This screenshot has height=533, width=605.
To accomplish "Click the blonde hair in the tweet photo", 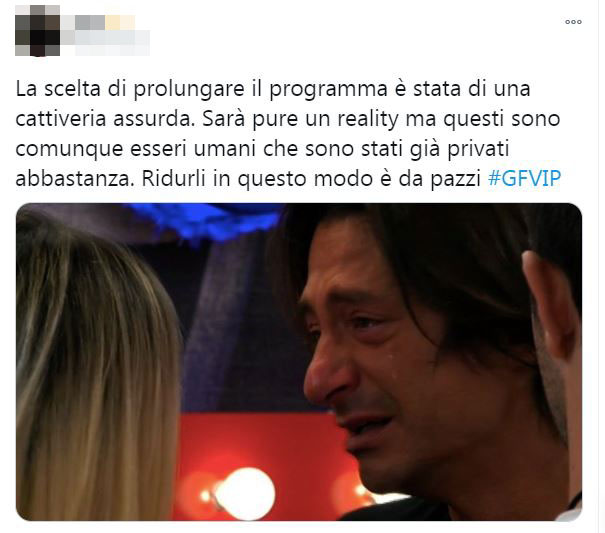I will click(95, 367).
